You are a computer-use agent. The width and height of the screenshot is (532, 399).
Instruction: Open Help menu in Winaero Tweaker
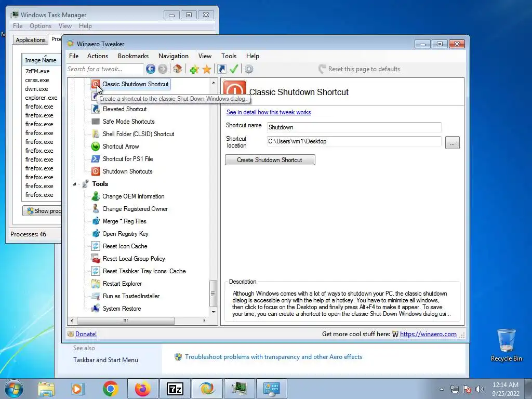click(252, 56)
